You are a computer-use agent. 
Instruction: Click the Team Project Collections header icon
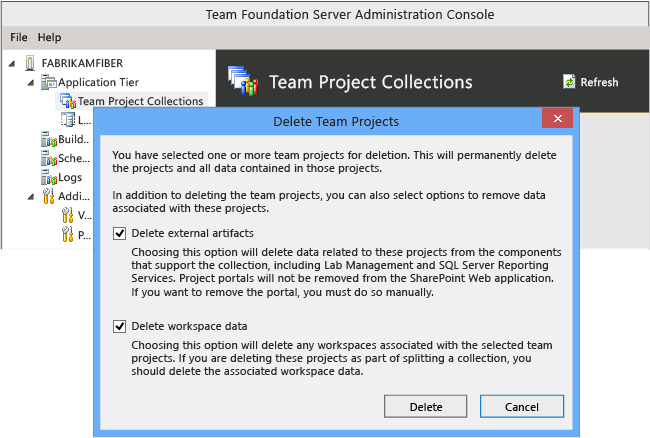(243, 81)
